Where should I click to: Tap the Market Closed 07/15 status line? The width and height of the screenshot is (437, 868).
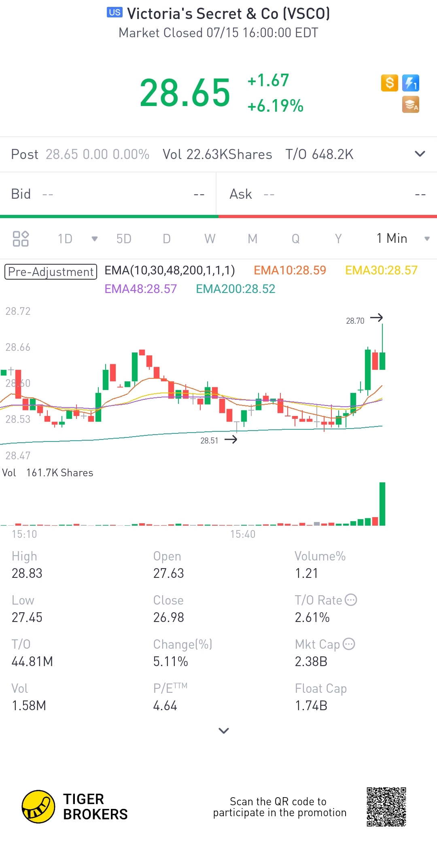(218, 33)
